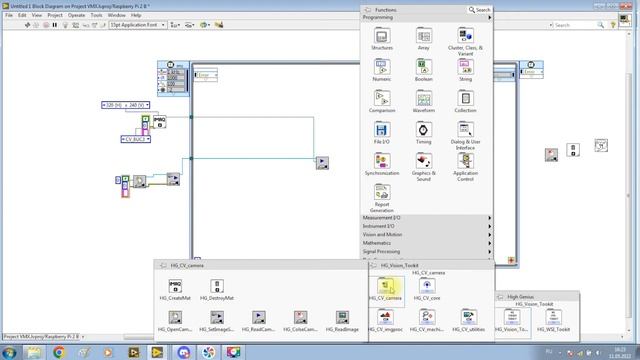Select the HG_ReadImage VI icon

click(x=342, y=317)
